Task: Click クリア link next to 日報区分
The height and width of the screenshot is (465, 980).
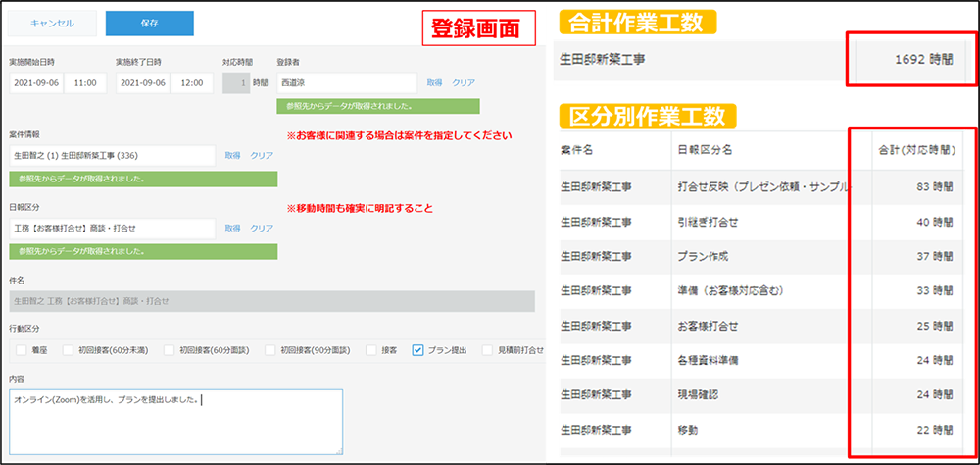Action: click(x=262, y=229)
